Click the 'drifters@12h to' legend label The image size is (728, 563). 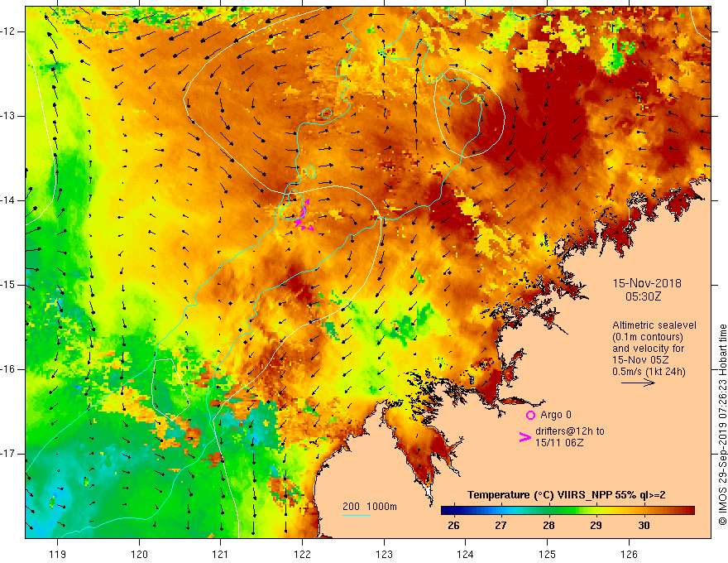click(x=570, y=431)
